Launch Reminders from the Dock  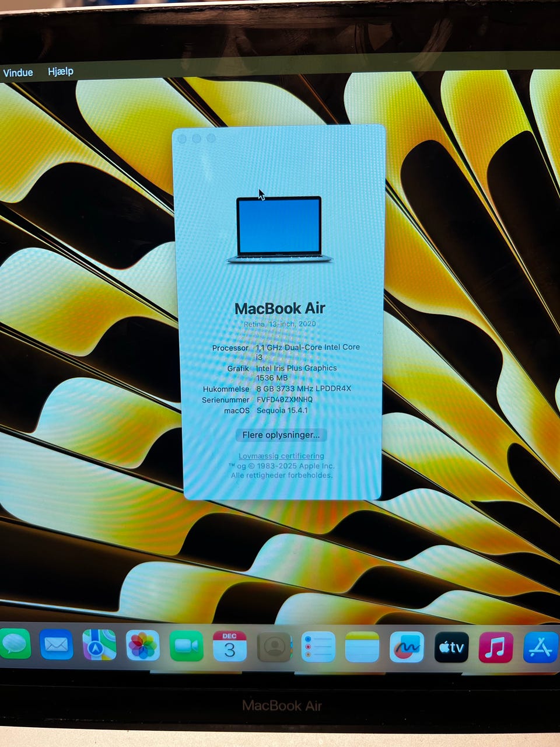[x=318, y=647]
